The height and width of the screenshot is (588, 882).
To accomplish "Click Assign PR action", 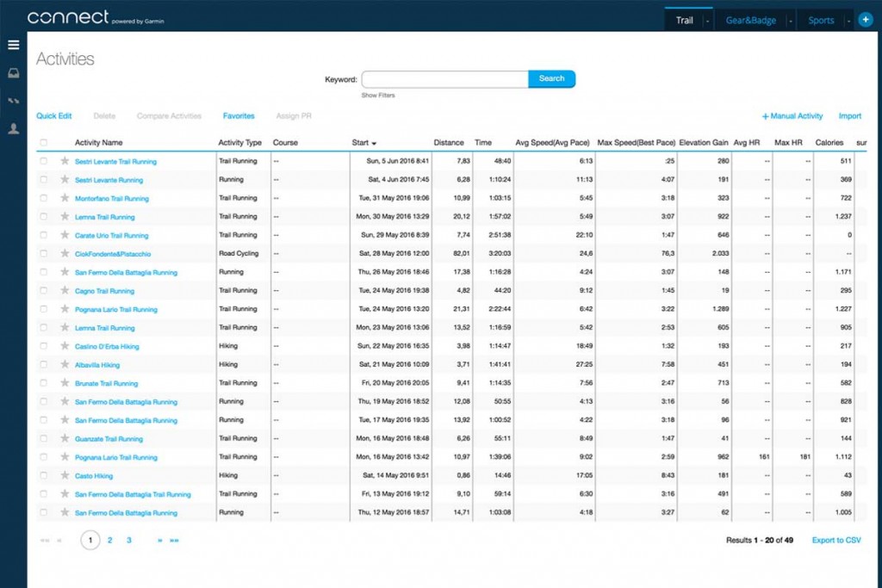I will 294,116.
